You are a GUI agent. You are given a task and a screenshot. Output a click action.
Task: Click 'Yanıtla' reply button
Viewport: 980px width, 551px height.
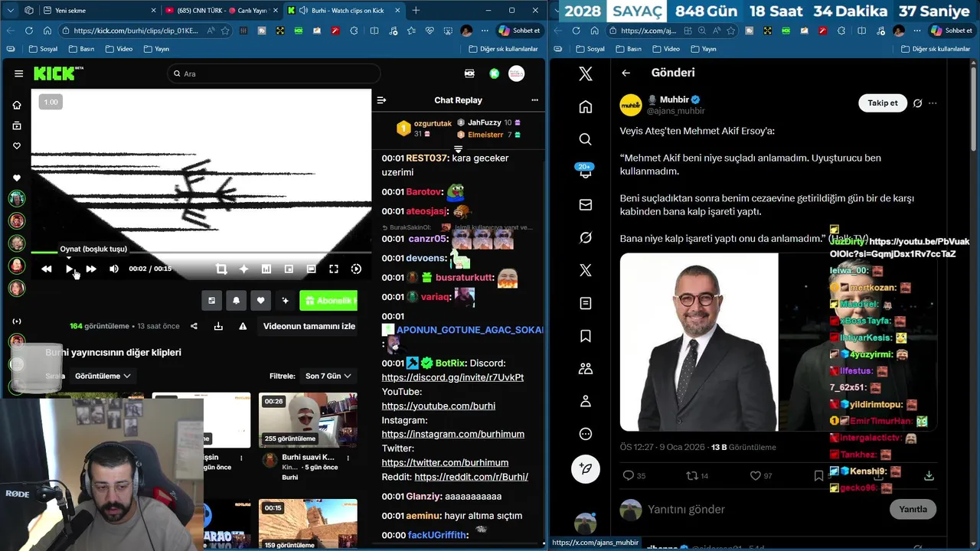click(x=913, y=509)
